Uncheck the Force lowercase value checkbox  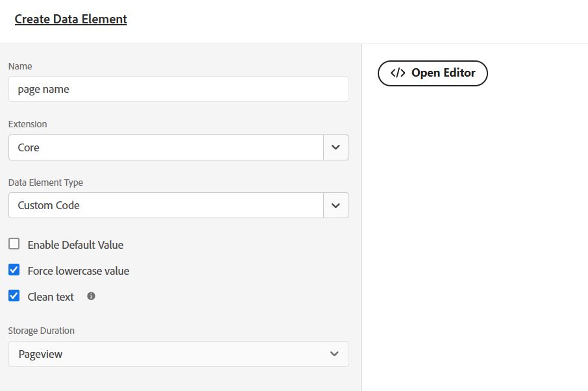pyautogui.click(x=14, y=270)
